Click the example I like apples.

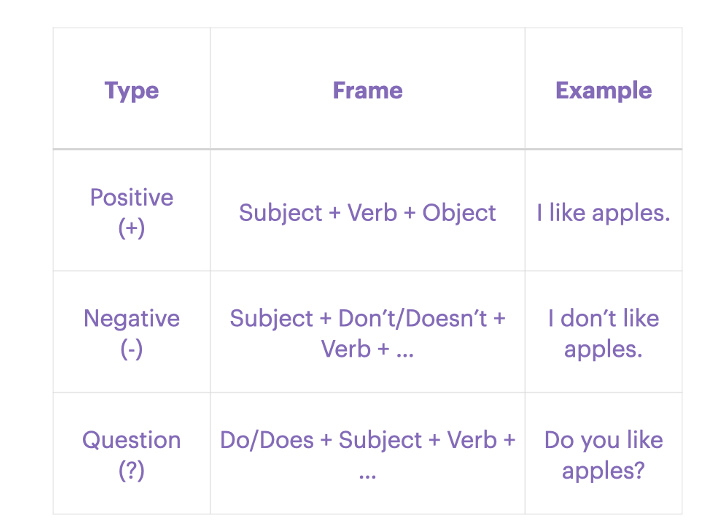603,213
